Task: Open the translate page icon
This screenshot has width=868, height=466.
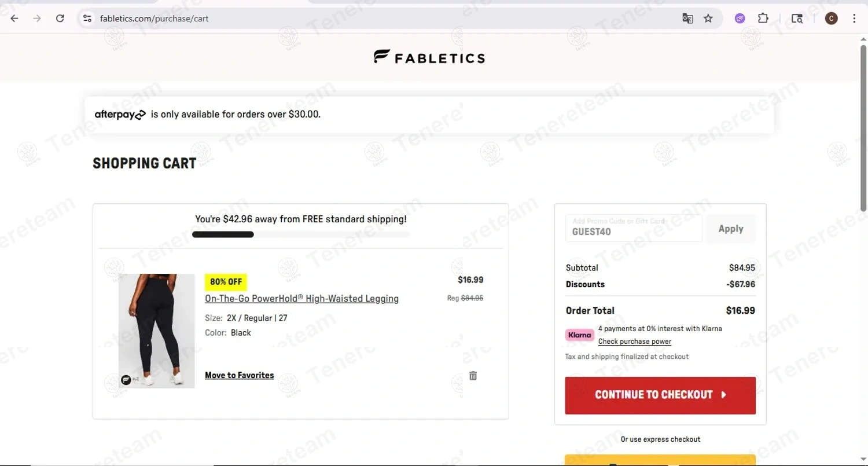Action: [687, 19]
